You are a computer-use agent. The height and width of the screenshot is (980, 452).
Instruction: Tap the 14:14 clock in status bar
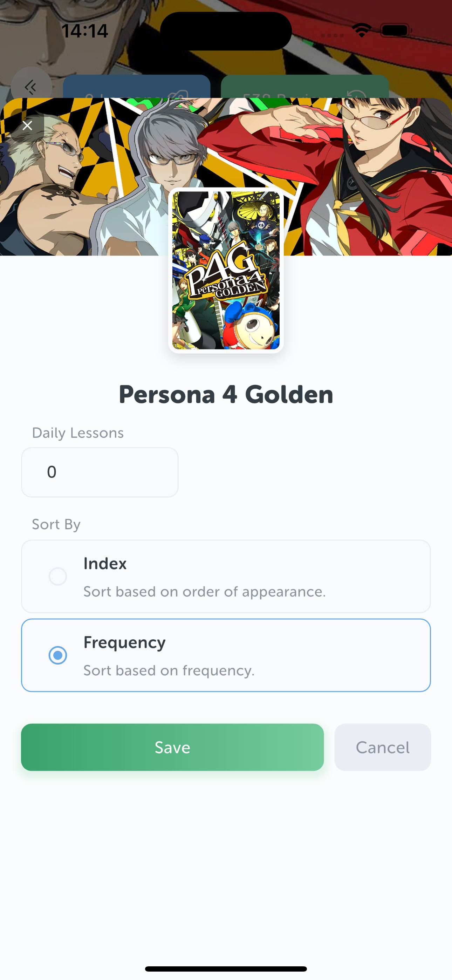(84, 31)
